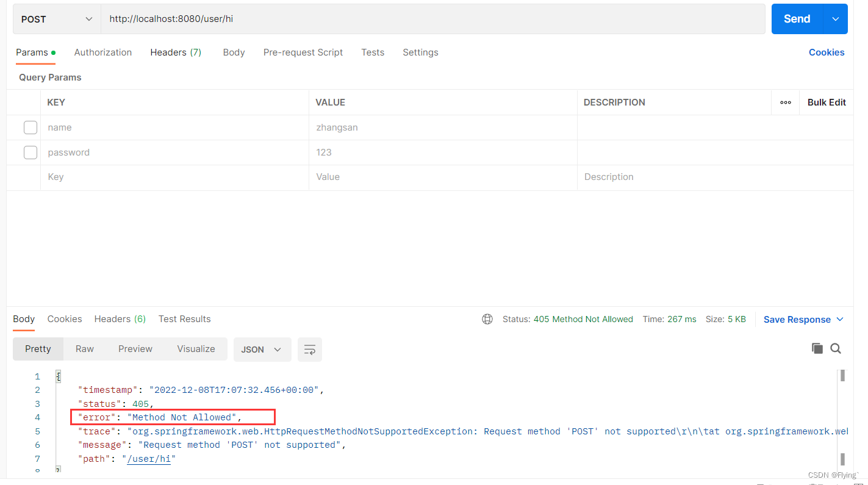Screen dimensions: 868x485
Task: Copy the response with the copy icon
Action: pyautogui.click(x=817, y=348)
